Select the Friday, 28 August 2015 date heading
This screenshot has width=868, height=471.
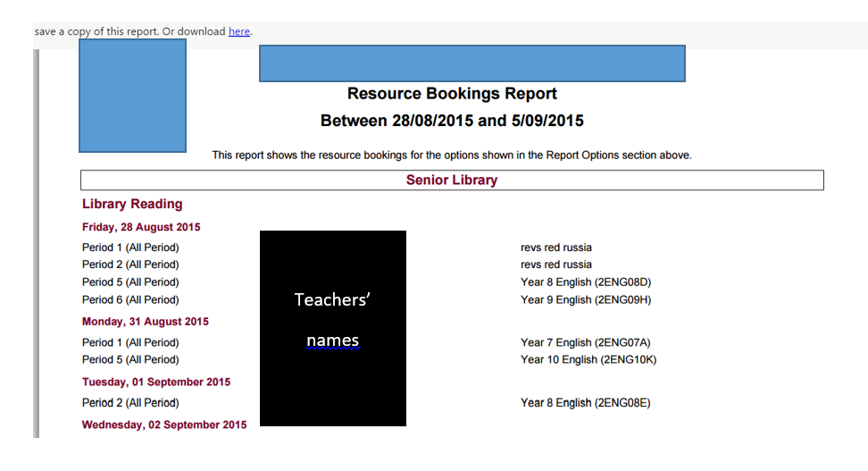(141, 227)
